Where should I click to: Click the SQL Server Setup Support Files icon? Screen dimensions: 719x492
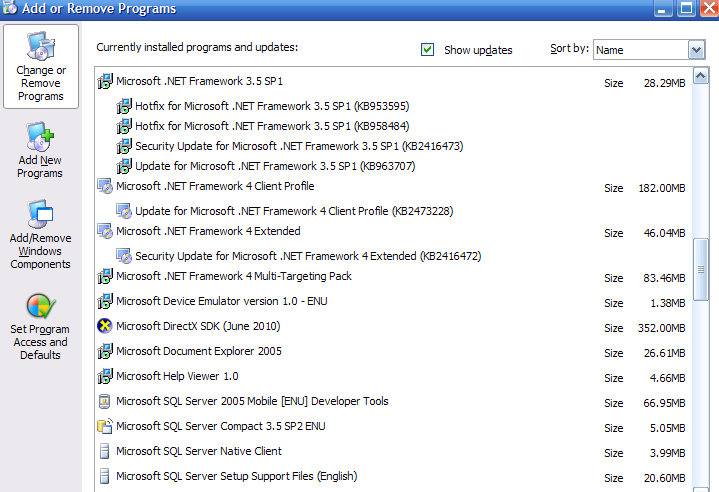coord(105,476)
